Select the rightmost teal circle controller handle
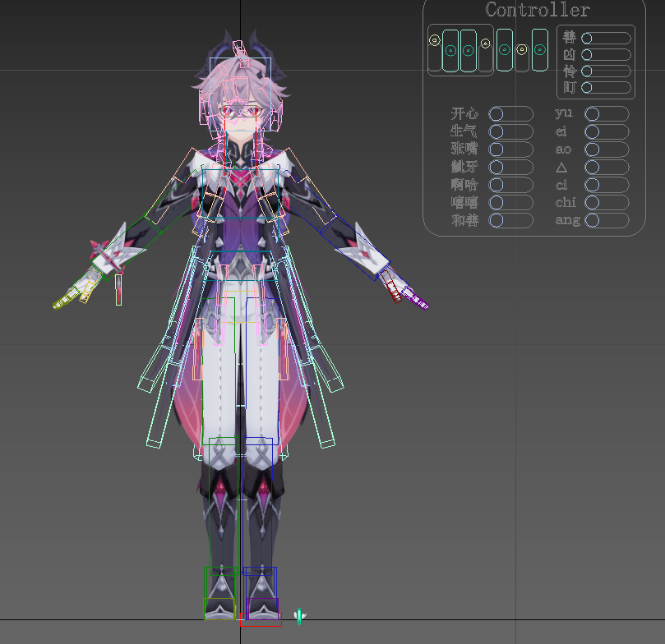 point(539,50)
